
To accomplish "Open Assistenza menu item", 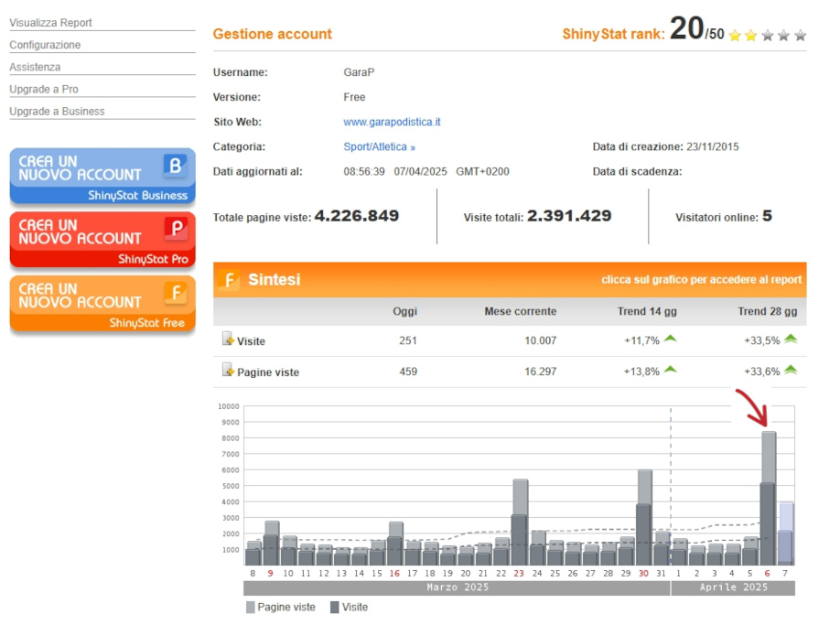I will tap(35, 67).
